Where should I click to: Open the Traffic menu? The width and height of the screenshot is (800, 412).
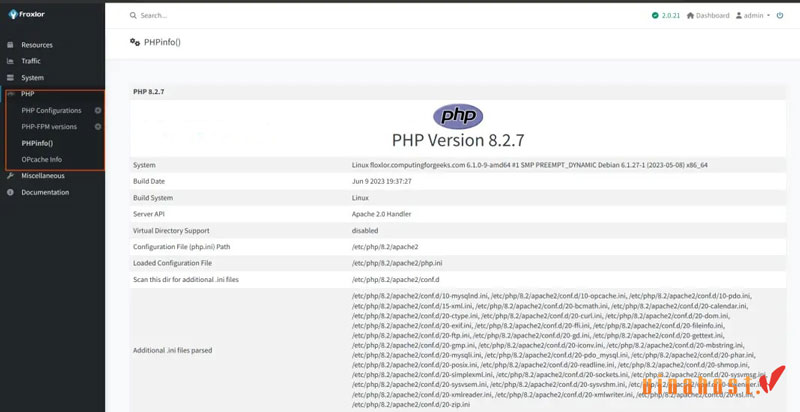point(31,61)
